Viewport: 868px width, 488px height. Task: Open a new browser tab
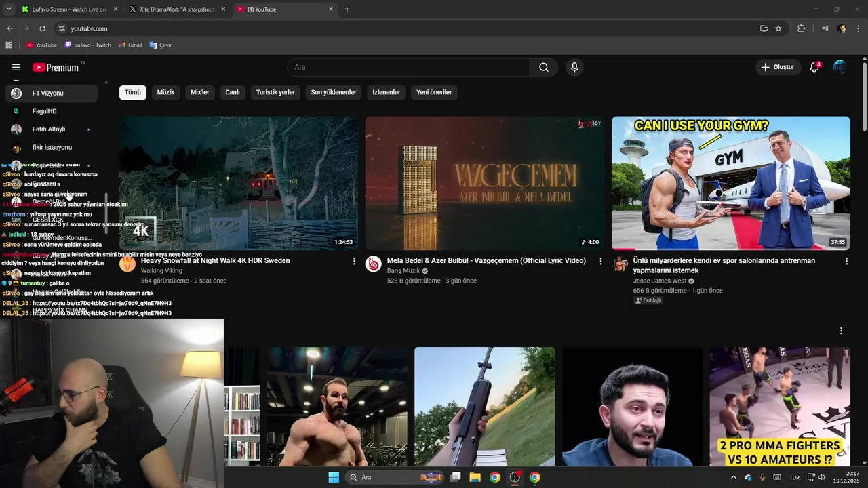click(x=347, y=9)
